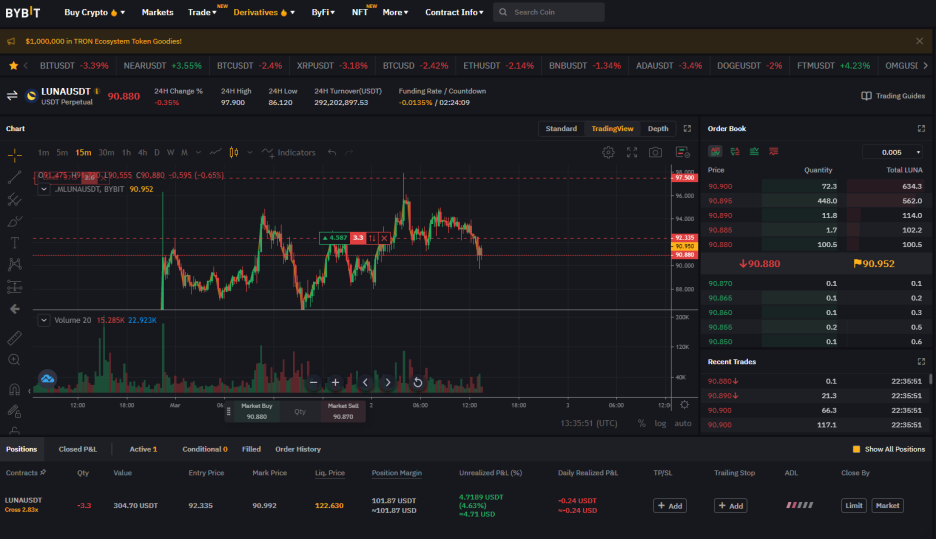This screenshot has width=936, height=539.
Task: Close position by Market button
Action: (887, 506)
